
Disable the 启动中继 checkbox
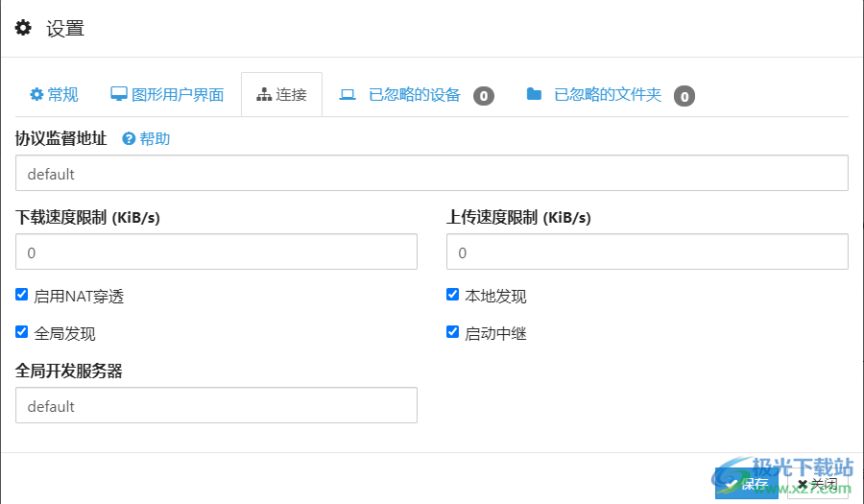tap(452, 332)
